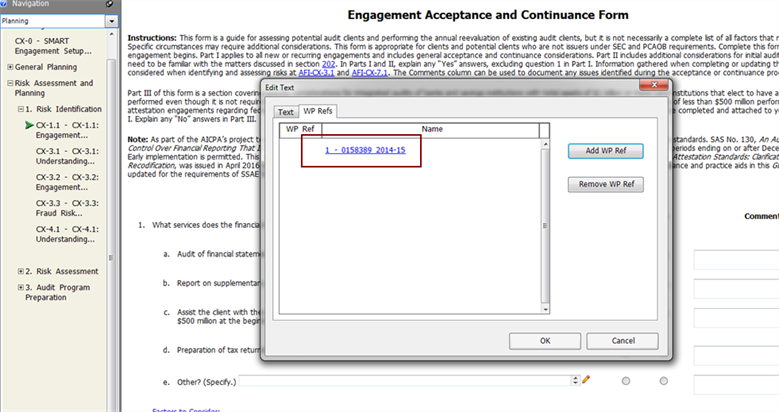Click the Name column header
This screenshot has height=412, width=779.
(x=431, y=129)
